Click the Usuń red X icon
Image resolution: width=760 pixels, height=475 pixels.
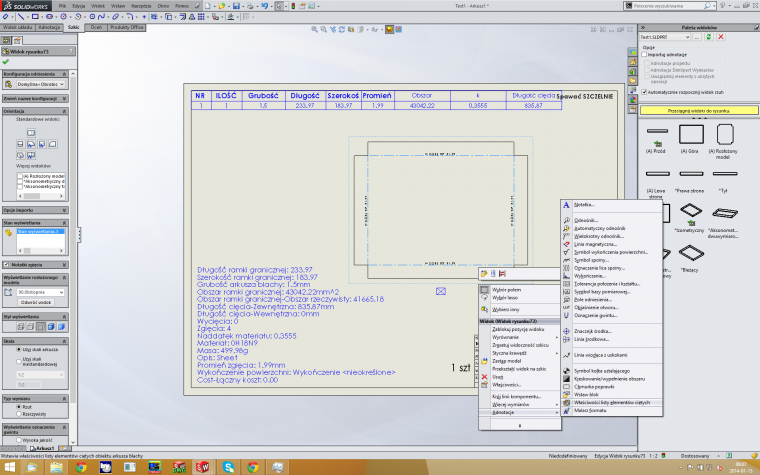click(x=484, y=376)
